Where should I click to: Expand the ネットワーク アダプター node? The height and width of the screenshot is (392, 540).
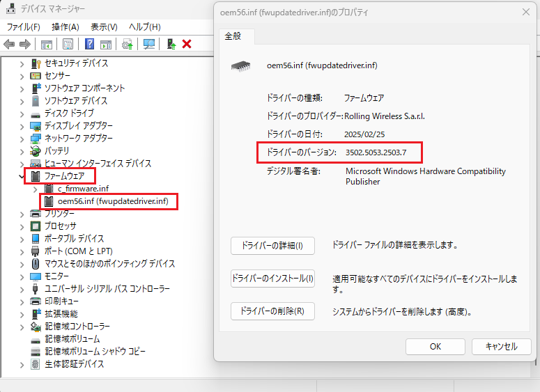click(x=22, y=139)
